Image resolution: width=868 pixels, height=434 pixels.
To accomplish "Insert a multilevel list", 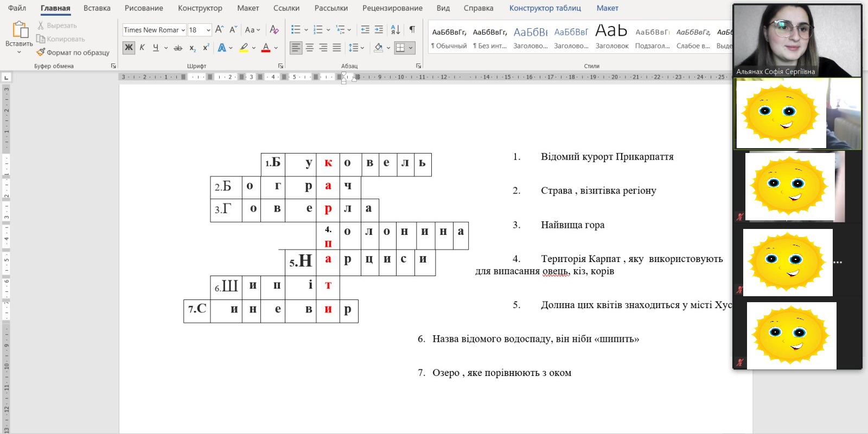I will 340,30.
